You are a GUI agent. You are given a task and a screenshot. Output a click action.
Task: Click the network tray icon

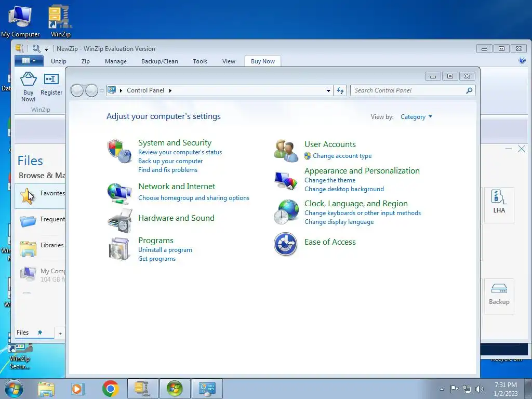(467, 389)
